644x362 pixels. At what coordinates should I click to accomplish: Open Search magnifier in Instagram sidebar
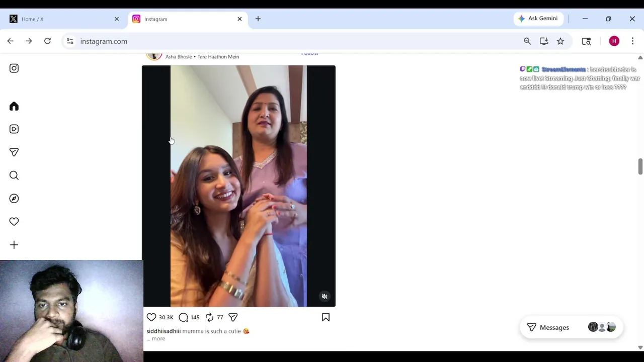coord(14,175)
